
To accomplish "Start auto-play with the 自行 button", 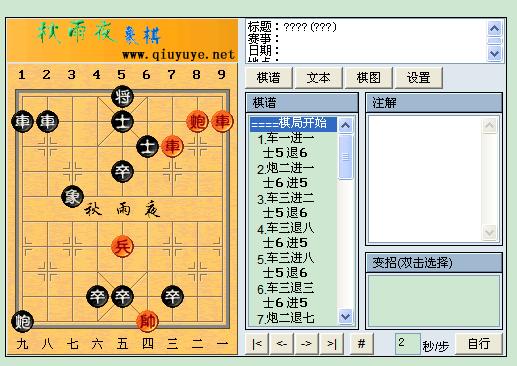I will [479, 343].
